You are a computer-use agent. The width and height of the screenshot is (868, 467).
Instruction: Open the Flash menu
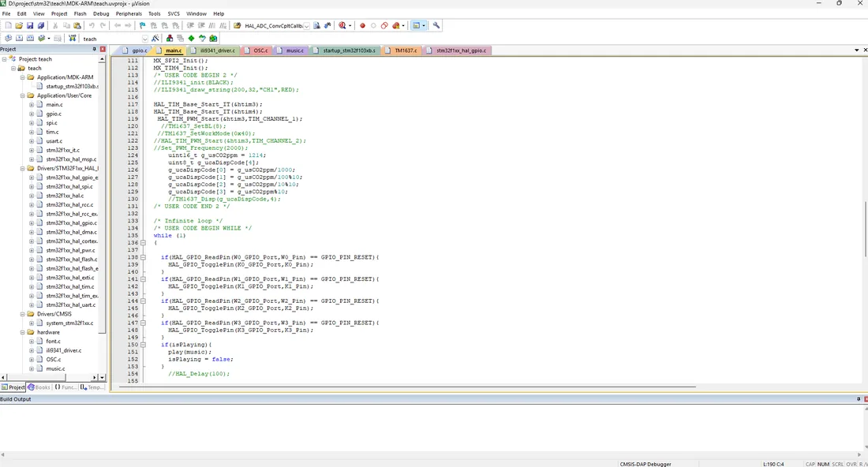[x=80, y=13]
